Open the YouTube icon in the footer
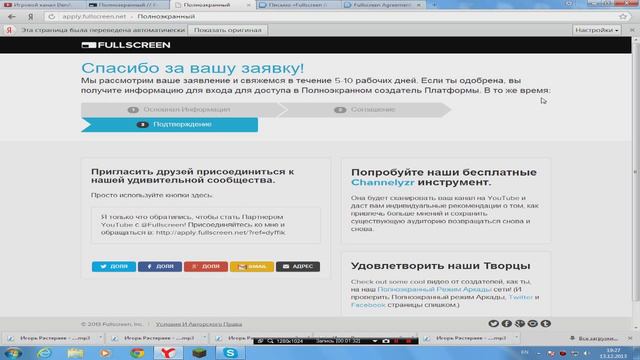This screenshot has height=360, width=640. pos(533,323)
